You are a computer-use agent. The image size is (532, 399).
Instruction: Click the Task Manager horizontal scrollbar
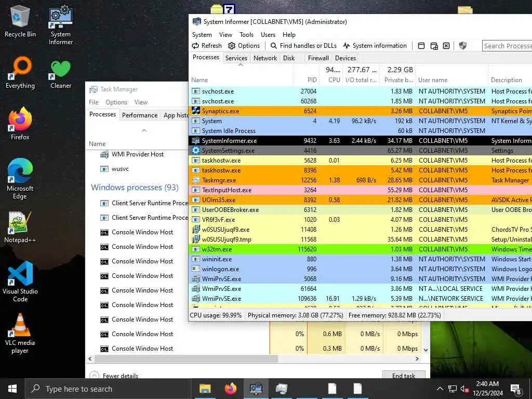(x=186, y=358)
